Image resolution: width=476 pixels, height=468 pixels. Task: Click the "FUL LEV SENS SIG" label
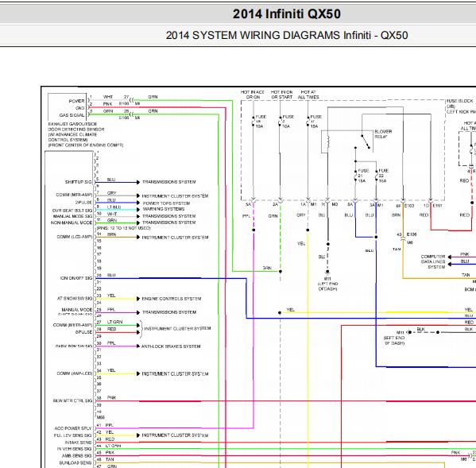click(x=72, y=435)
